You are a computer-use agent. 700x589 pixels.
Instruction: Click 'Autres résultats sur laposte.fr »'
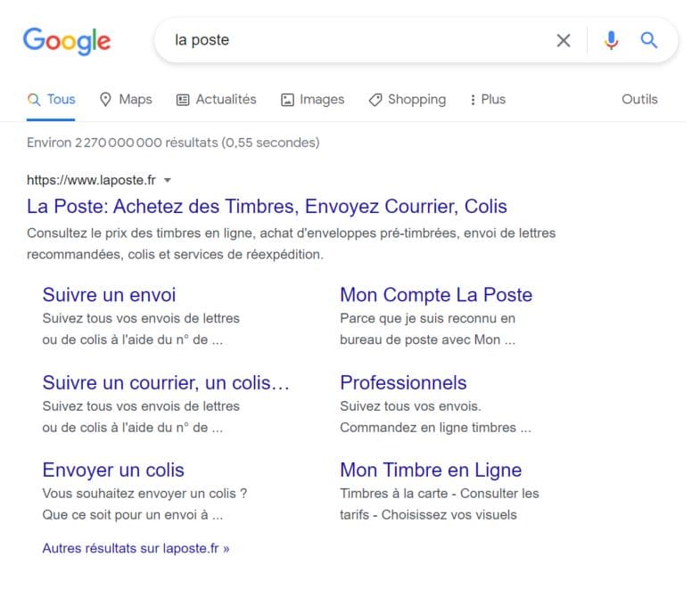point(136,548)
